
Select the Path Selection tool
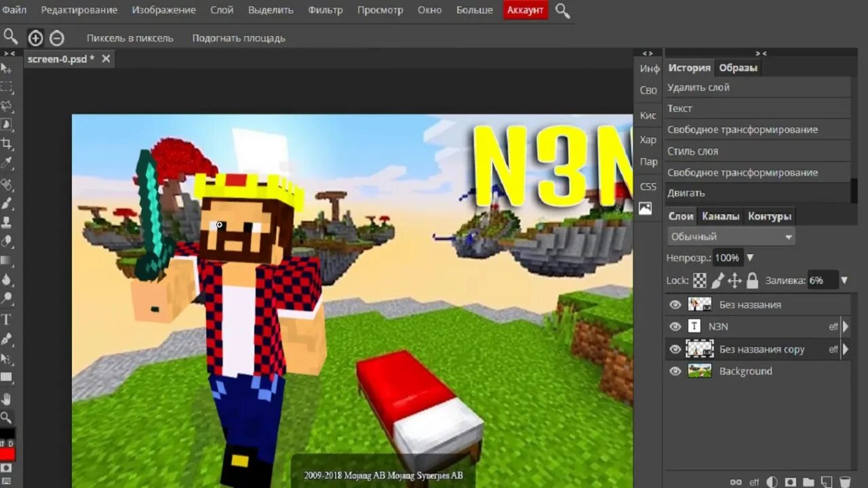coord(6,359)
